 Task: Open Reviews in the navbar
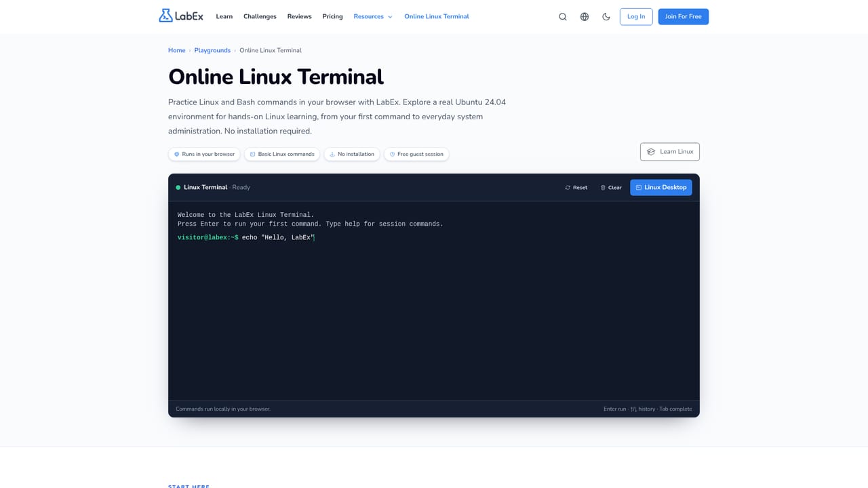(299, 16)
